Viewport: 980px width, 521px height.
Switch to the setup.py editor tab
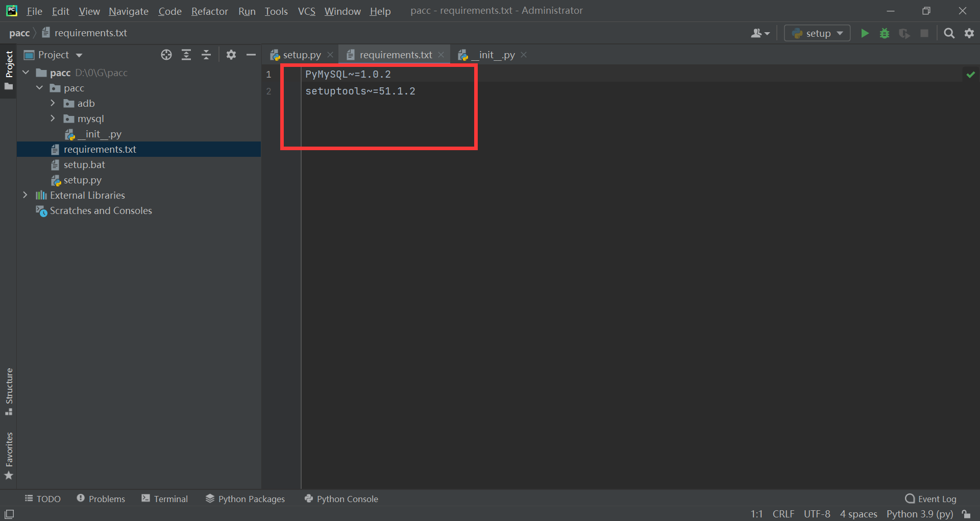[x=301, y=54]
